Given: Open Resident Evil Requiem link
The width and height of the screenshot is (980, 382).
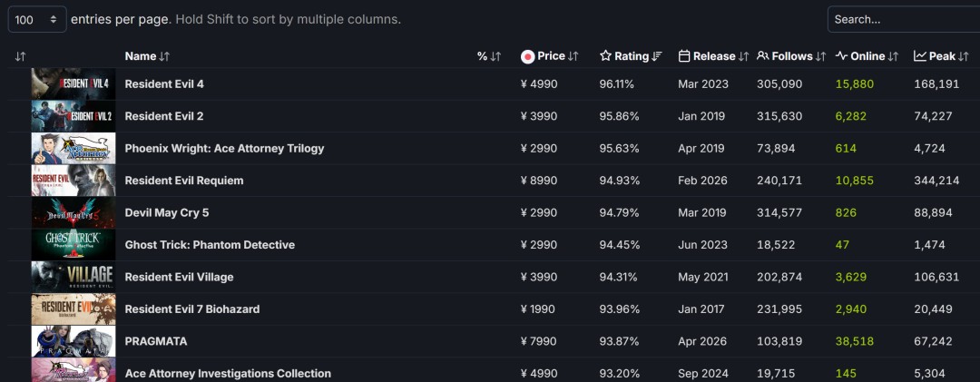Looking at the screenshot, I should click(184, 181).
